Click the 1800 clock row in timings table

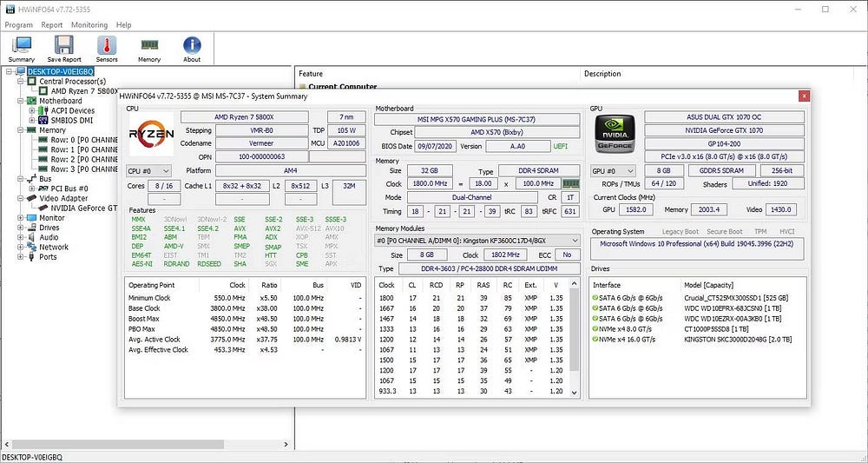coord(471,298)
